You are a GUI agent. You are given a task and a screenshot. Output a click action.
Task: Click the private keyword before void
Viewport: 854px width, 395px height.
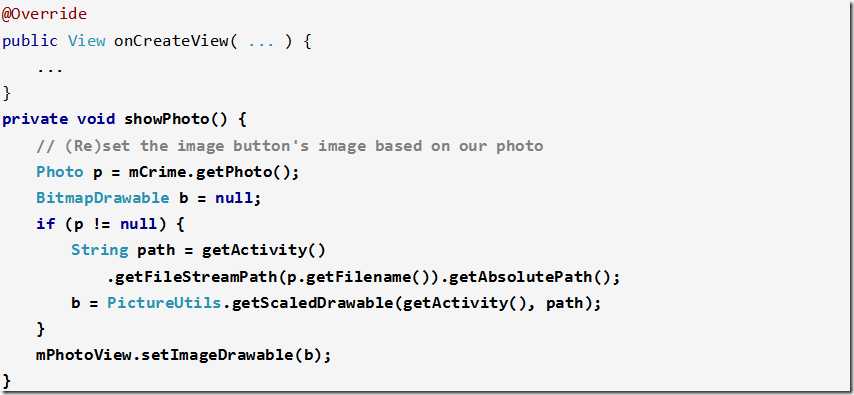click(x=35, y=119)
